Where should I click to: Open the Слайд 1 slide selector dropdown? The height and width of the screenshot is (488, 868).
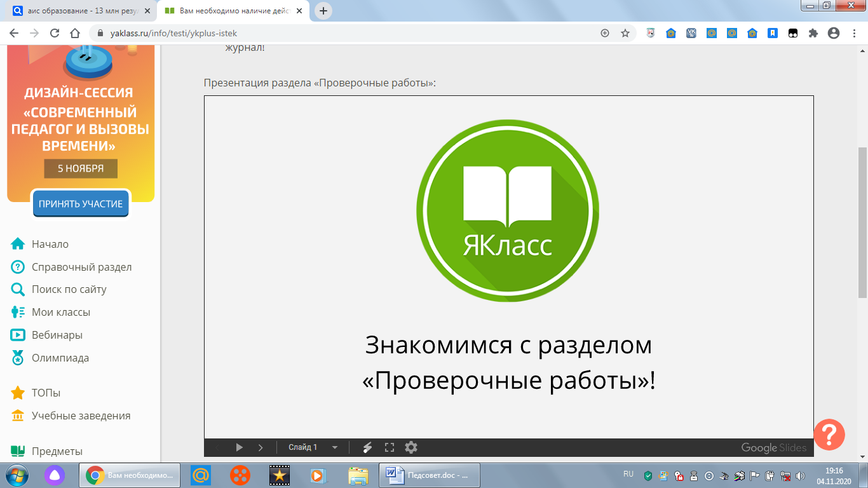[313, 447]
